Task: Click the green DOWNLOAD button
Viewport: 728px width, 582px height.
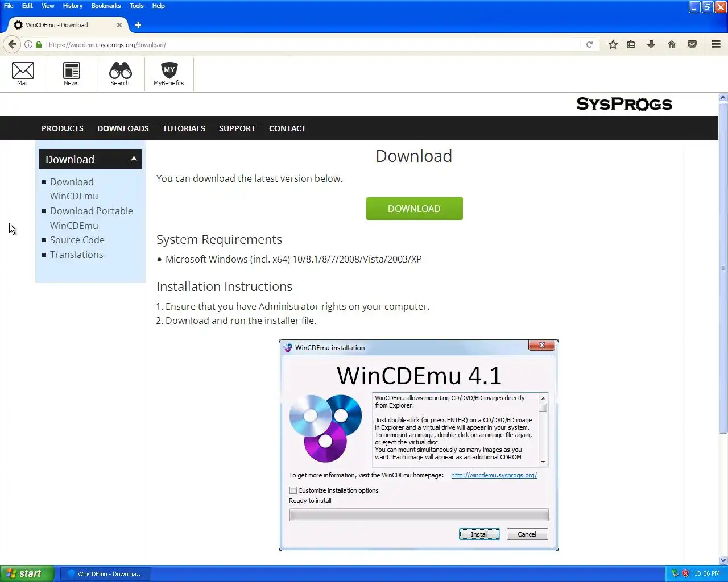Action: click(x=414, y=209)
